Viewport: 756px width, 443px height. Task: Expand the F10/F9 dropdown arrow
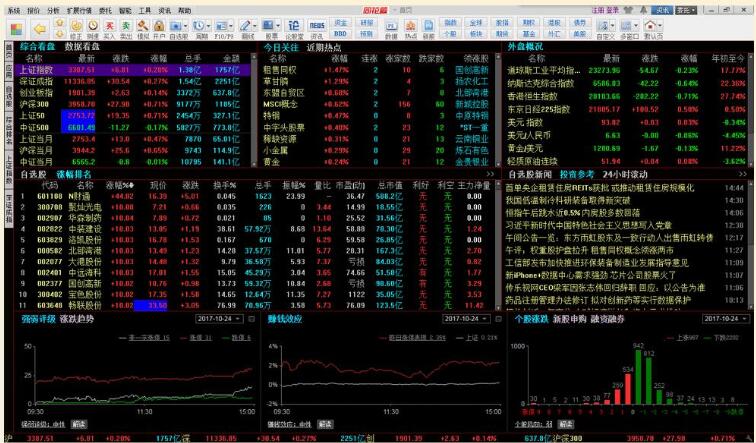pyautogui.click(x=231, y=26)
